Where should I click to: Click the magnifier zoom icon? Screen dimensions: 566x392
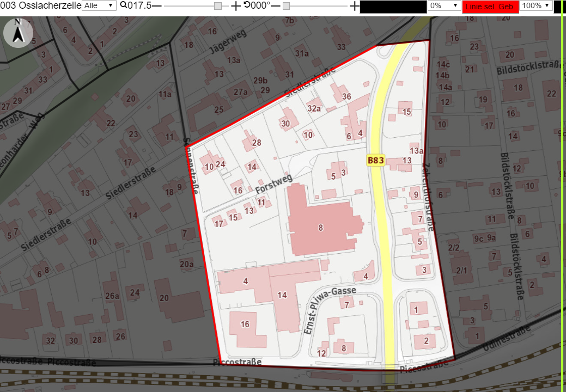pos(123,5)
